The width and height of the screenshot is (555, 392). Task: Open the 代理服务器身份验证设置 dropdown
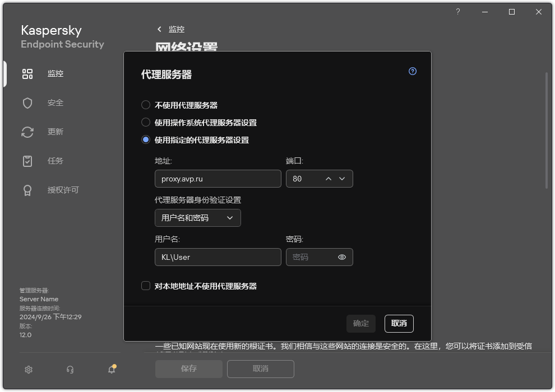pos(197,218)
